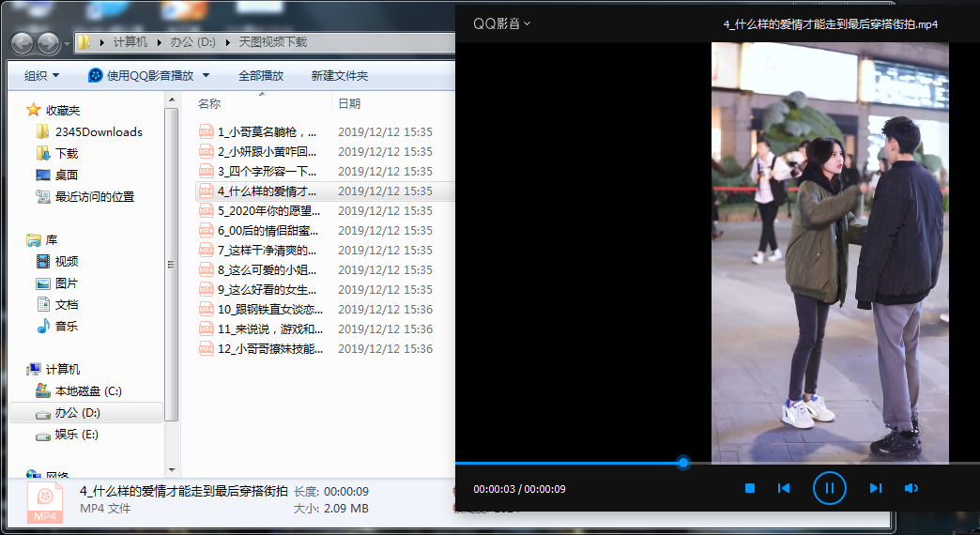
Task: Click the playback progress slider handle
Action: tap(683, 463)
